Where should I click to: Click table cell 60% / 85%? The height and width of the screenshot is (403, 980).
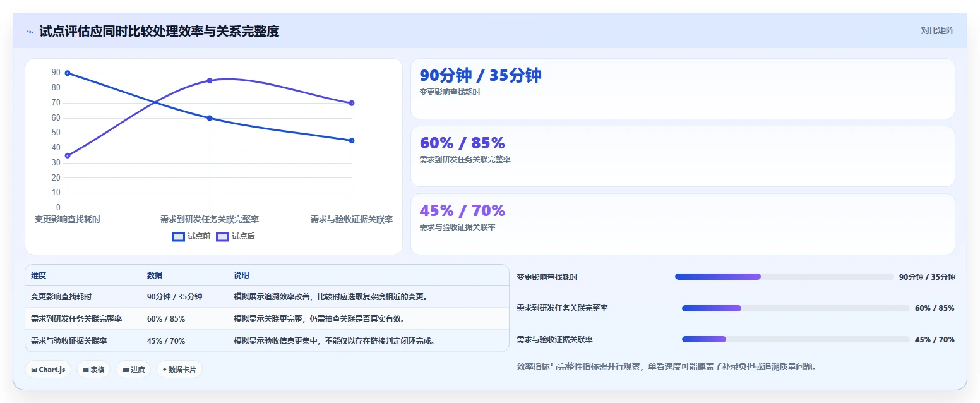click(x=166, y=319)
